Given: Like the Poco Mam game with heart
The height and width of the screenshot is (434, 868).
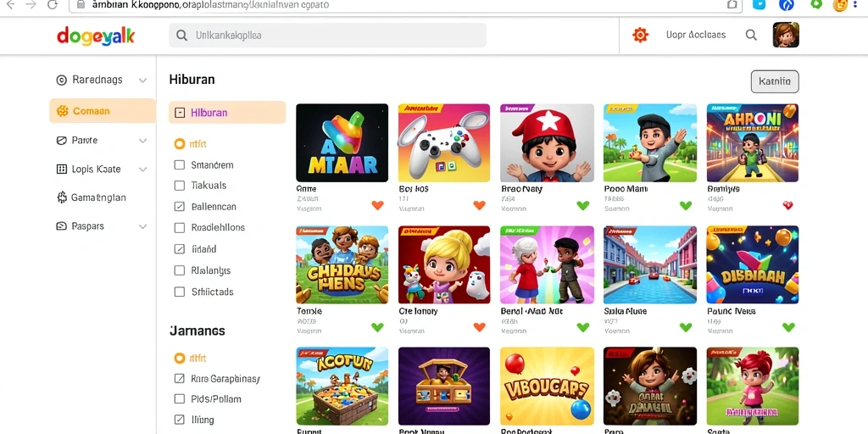Looking at the screenshot, I should coord(685,205).
